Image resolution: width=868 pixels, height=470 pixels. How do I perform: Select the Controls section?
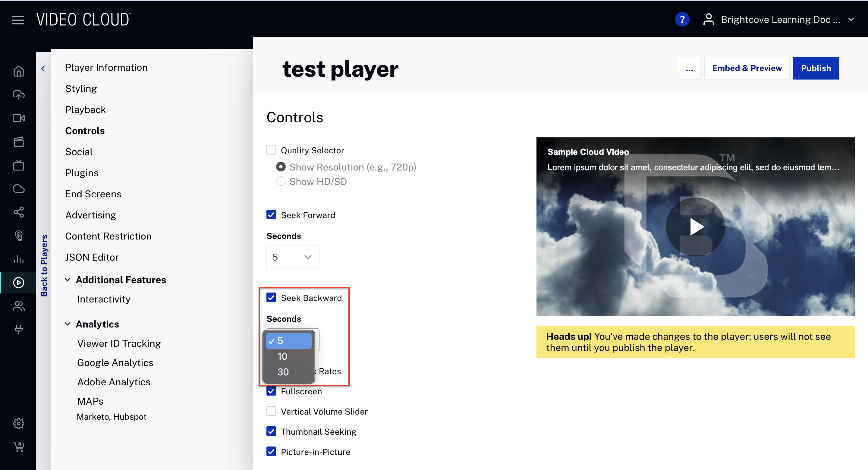85,130
